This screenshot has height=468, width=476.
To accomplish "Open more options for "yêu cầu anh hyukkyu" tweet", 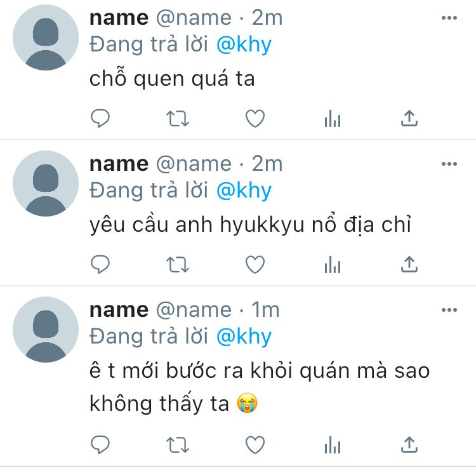I will pos(449,164).
